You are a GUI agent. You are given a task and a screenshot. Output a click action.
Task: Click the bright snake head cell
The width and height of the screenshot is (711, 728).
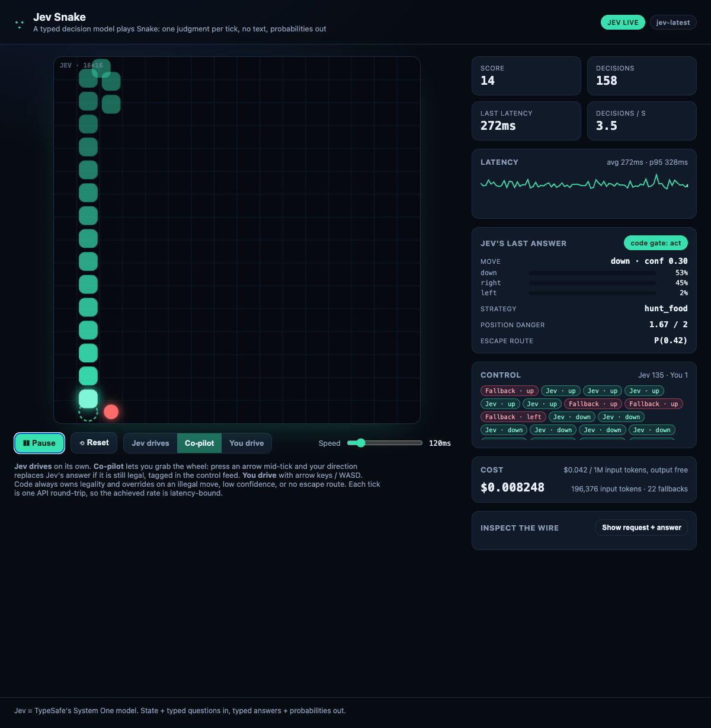click(x=88, y=398)
